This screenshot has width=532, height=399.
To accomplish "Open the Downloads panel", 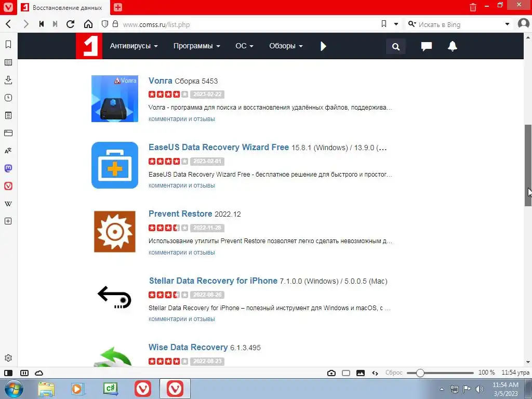I will (8, 80).
